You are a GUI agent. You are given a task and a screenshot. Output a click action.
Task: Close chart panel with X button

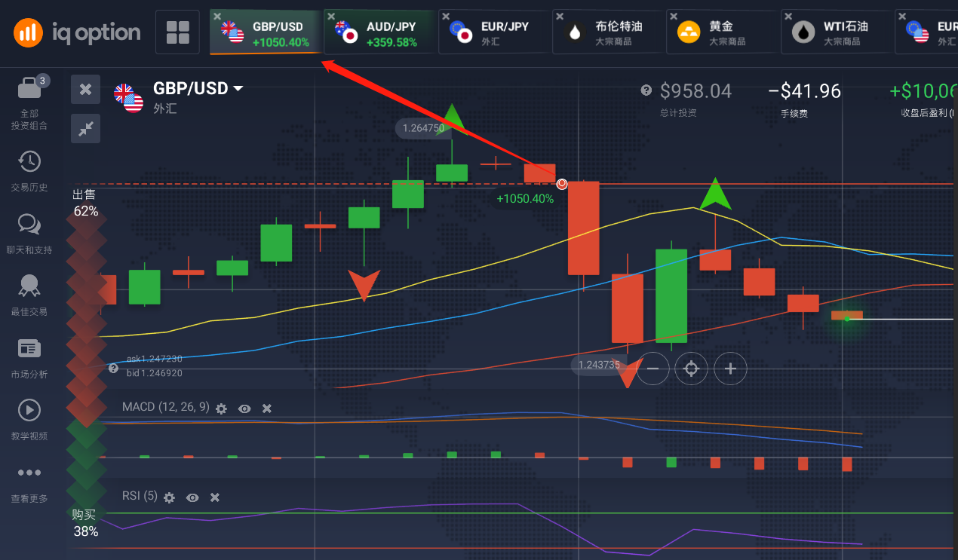point(85,89)
